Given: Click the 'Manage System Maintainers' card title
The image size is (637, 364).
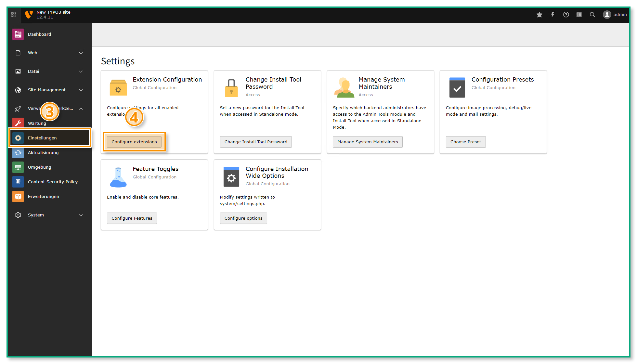Looking at the screenshot, I should [x=382, y=83].
